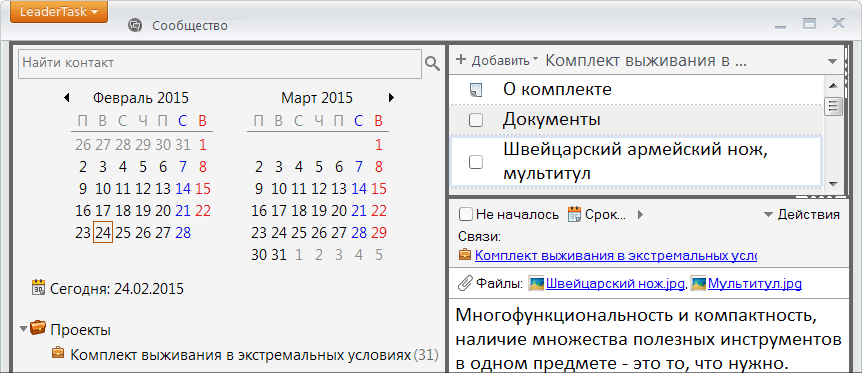Select the О комплекте task row
Screen dimensions: 862x373
coord(637,90)
